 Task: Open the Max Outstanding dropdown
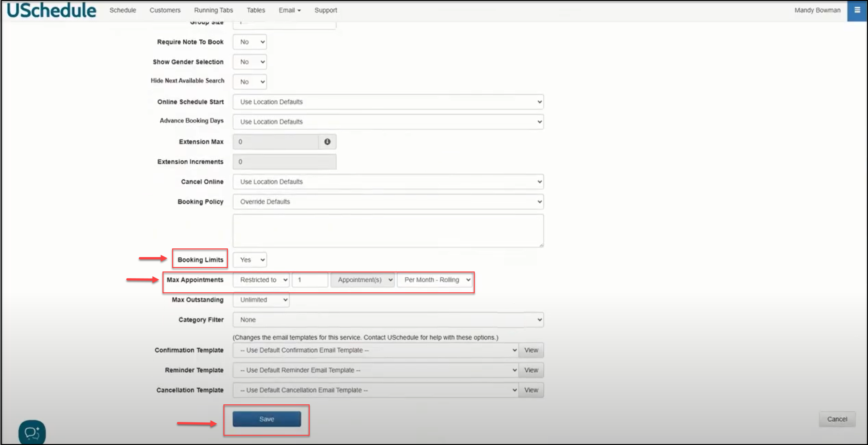pos(261,300)
